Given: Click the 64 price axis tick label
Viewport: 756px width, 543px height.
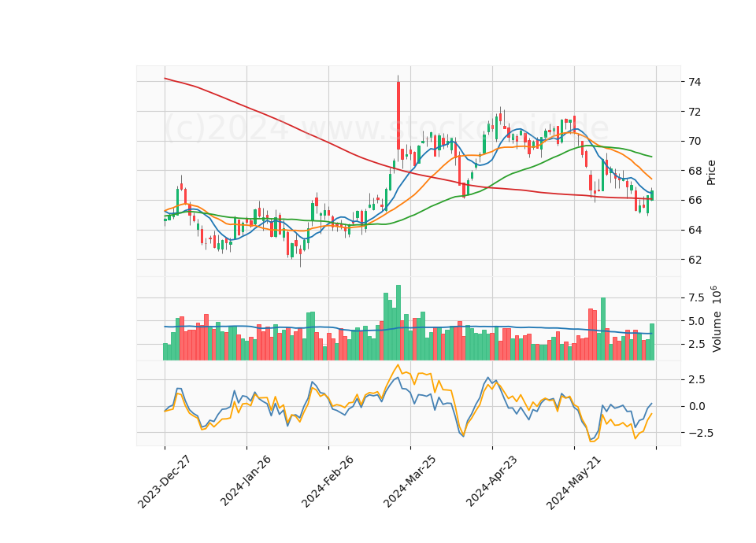Looking at the screenshot, I should [x=695, y=231].
